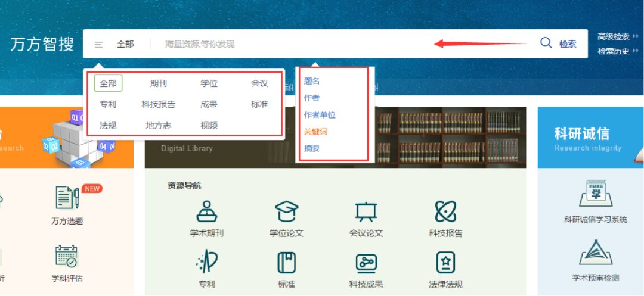The width and height of the screenshot is (644, 296).
Task: Open the 标准 book icon
Action: pos(286,263)
